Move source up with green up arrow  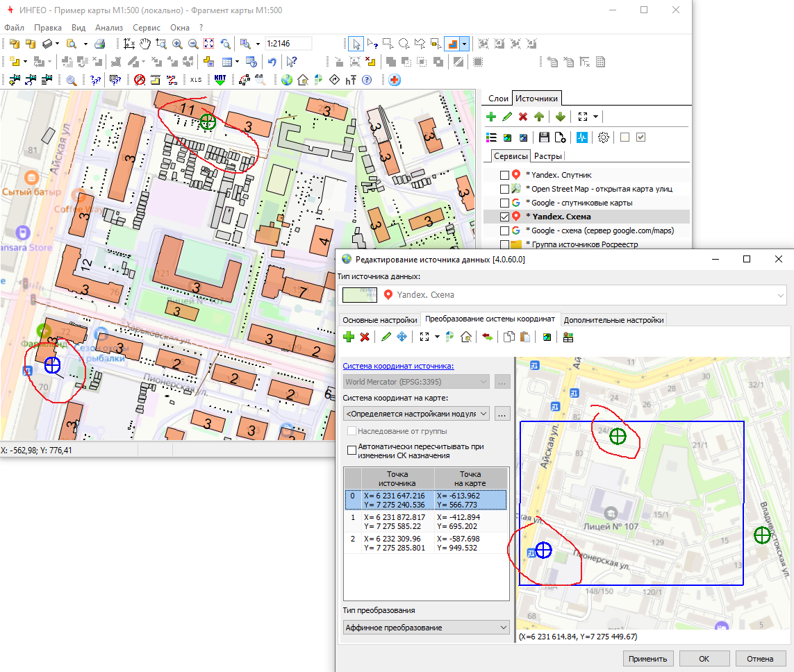(539, 117)
